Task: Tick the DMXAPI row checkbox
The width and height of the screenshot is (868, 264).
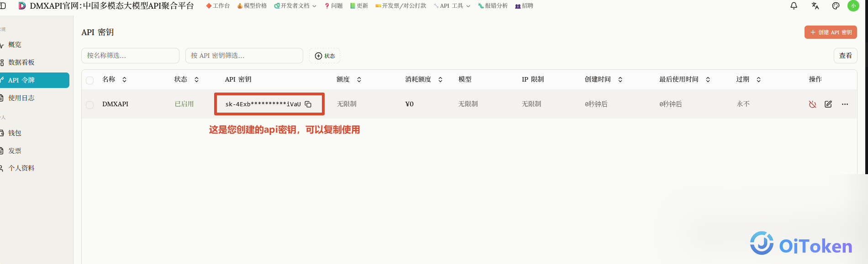Action: (90, 105)
